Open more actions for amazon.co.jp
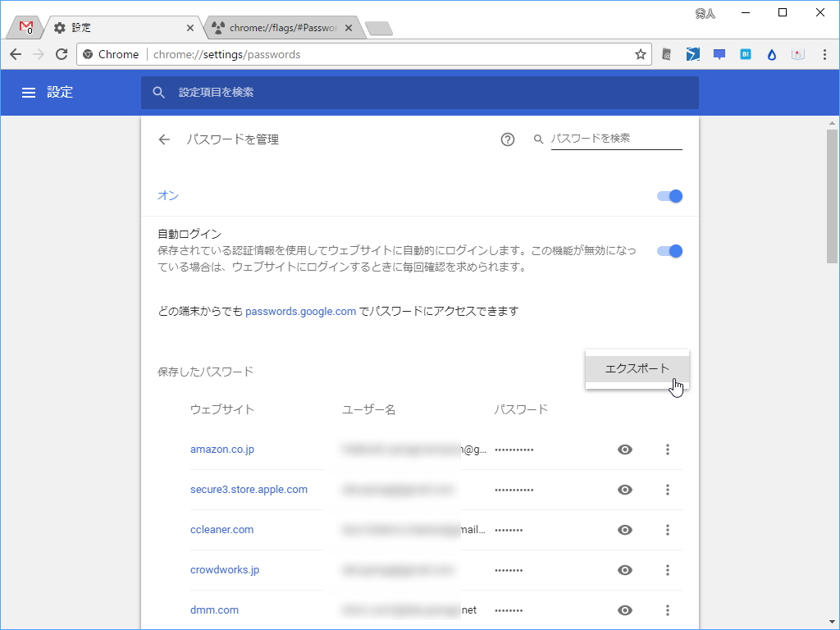Screen dimensions: 840x630 point(668,450)
